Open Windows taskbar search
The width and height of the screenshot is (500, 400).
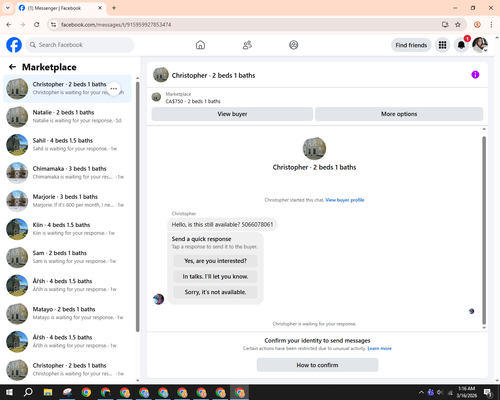click(28, 392)
